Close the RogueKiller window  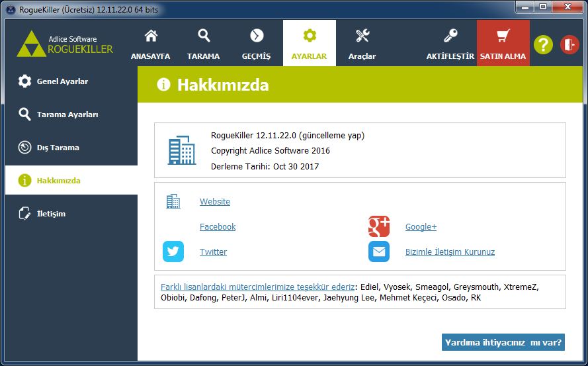[x=567, y=7]
